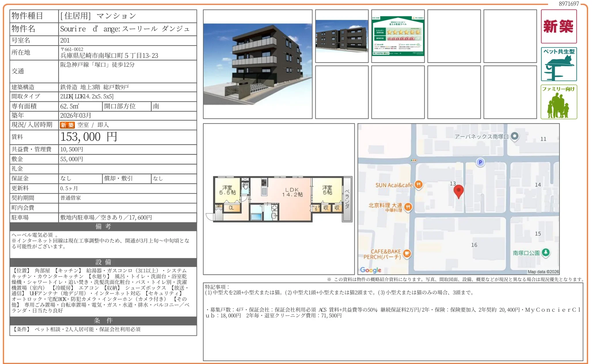
Task: Click the 設備 section header bar
Action: coord(103,262)
